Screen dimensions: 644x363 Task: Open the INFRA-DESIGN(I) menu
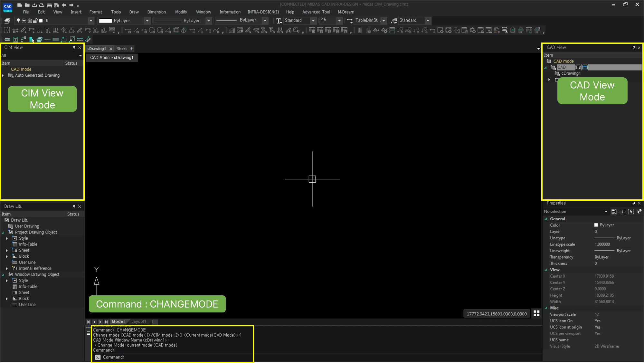[x=263, y=12]
